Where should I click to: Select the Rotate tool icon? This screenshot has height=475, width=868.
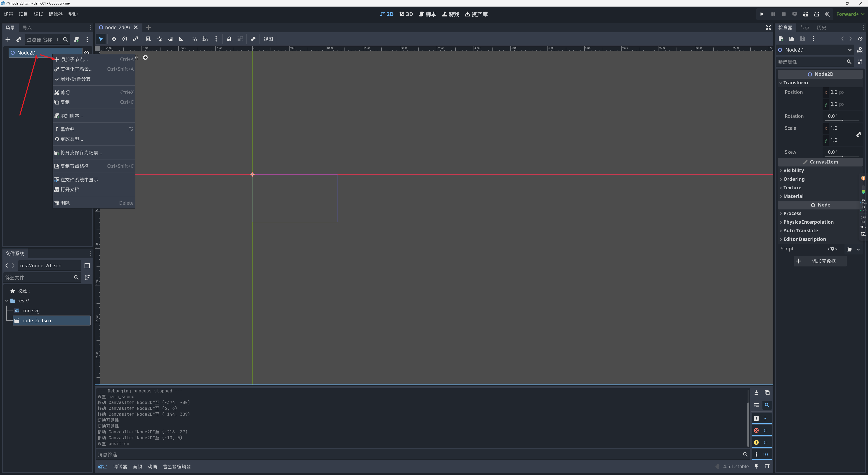[125, 39]
